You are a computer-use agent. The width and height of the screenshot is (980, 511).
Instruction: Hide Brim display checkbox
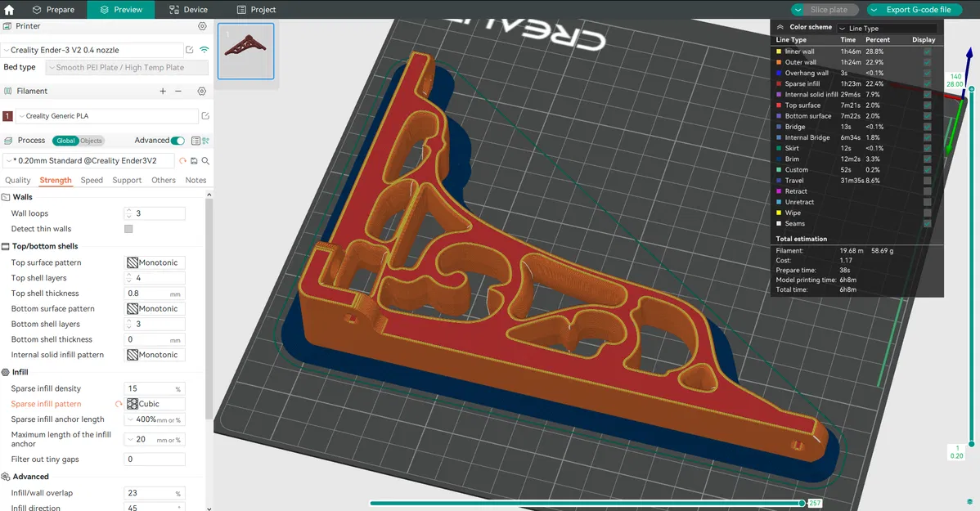[928, 159]
